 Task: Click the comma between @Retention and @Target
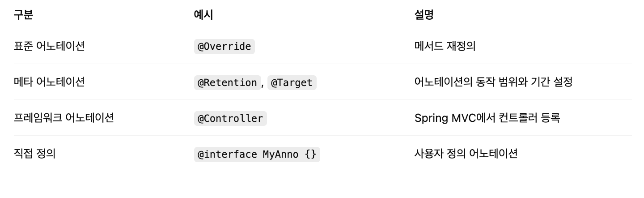263,83
